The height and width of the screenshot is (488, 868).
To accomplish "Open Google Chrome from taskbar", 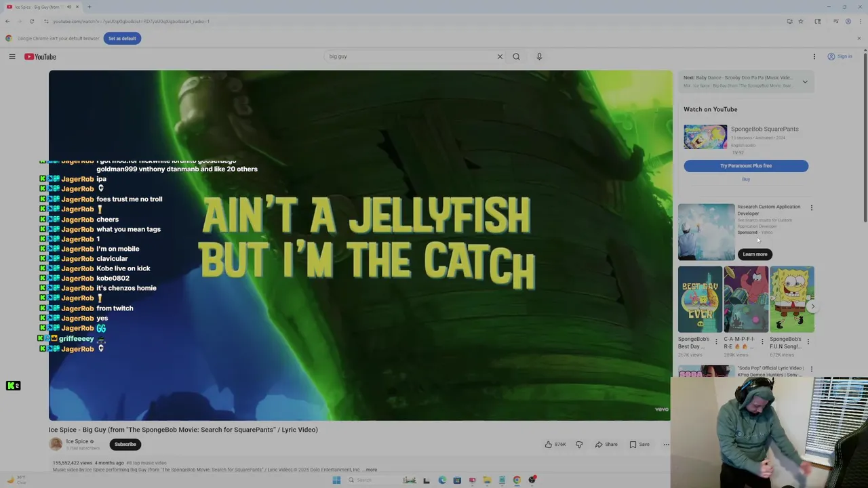I will [x=517, y=480].
